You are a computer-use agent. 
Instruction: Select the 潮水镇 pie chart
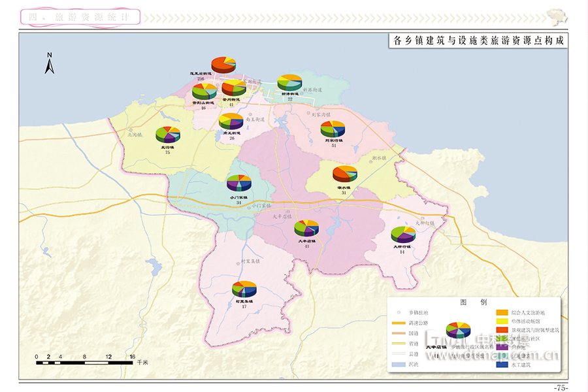(x=345, y=174)
